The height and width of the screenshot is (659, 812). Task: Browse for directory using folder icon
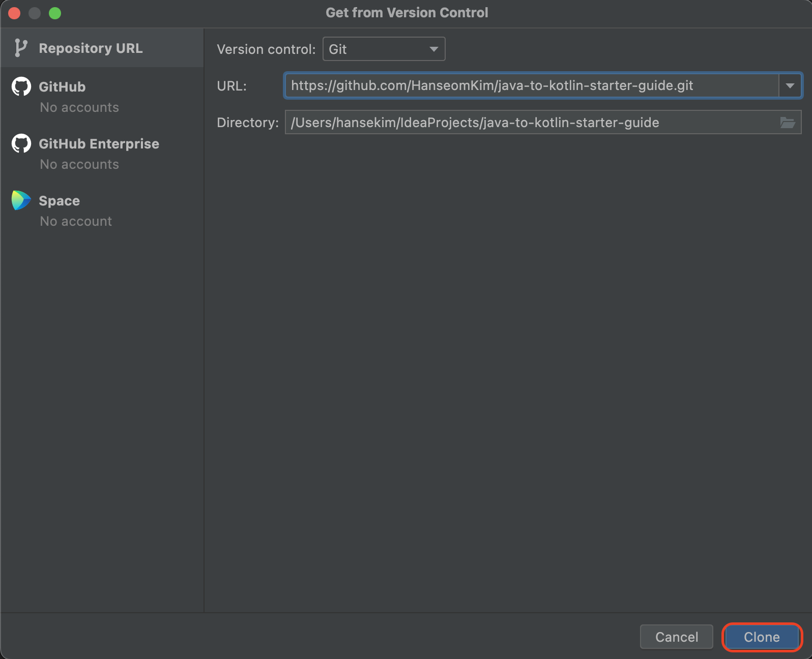coord(788,122)
